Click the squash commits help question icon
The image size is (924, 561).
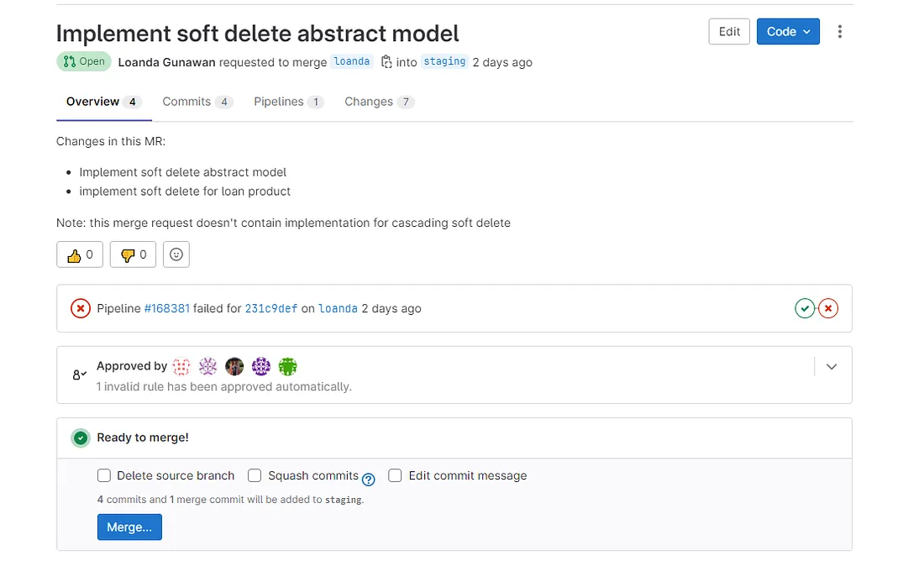pyautogui.click(x=368, y=480)
